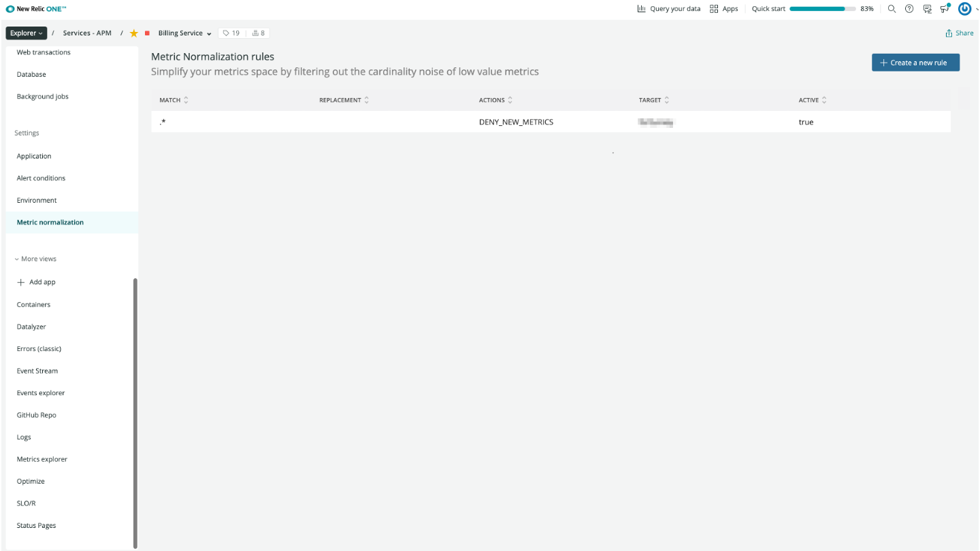This screenshot has width=980, height=551.
Task: Open Application settings
Action: click(34, 156)
